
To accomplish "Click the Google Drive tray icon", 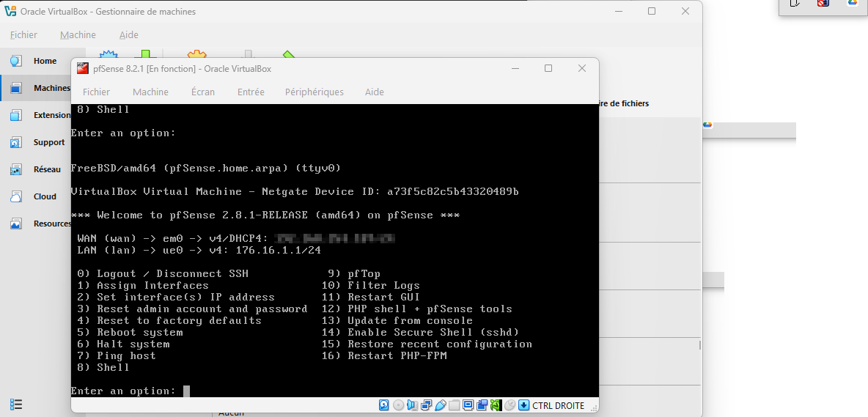I will pos(853,3).
